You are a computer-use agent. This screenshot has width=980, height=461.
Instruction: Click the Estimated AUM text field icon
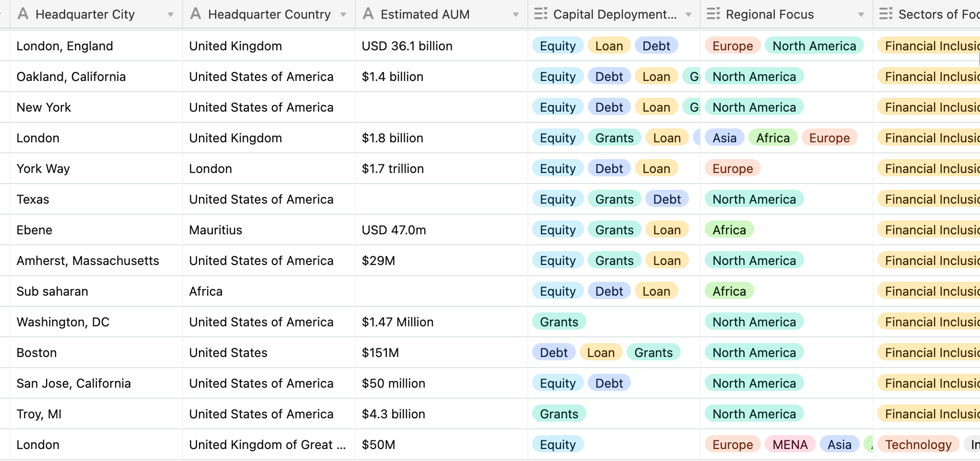pos(368,14)
